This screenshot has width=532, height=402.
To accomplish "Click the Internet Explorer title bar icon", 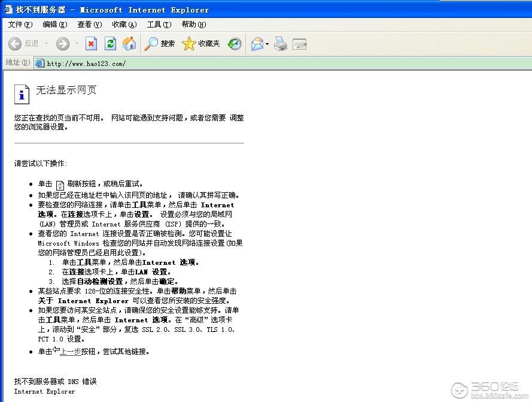I will pos(8,10).
